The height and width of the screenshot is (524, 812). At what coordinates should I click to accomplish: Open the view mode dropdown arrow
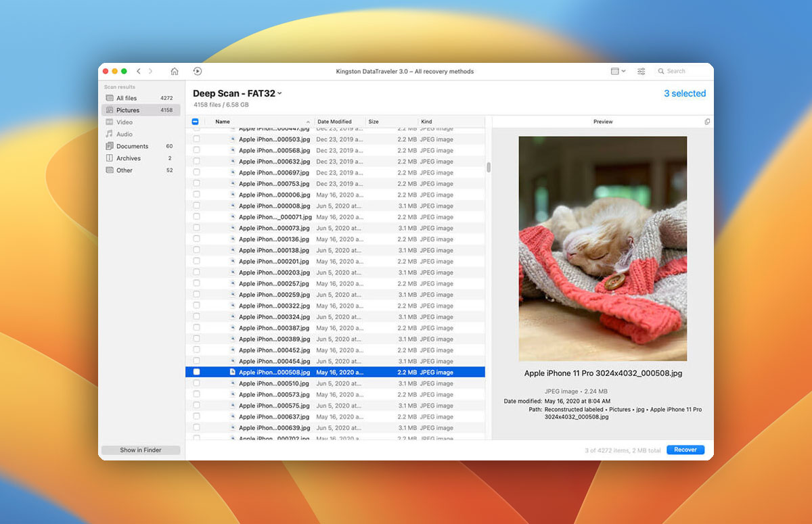(623, 71)
